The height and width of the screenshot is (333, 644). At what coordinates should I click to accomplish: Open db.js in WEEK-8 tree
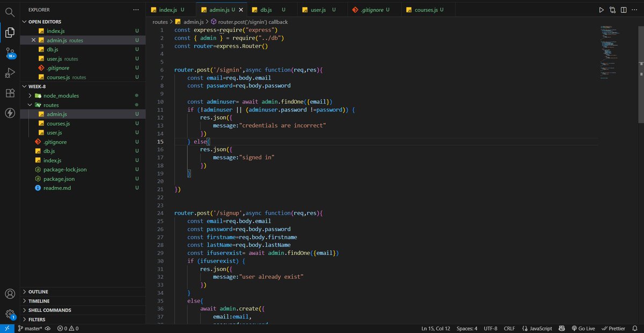[x=83, y=151]
